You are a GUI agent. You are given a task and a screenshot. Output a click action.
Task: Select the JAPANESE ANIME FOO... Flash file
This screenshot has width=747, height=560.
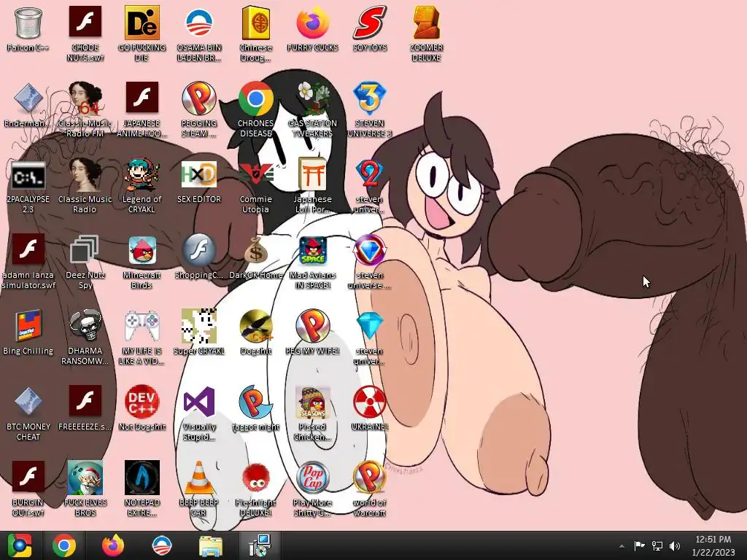[142, 98]
